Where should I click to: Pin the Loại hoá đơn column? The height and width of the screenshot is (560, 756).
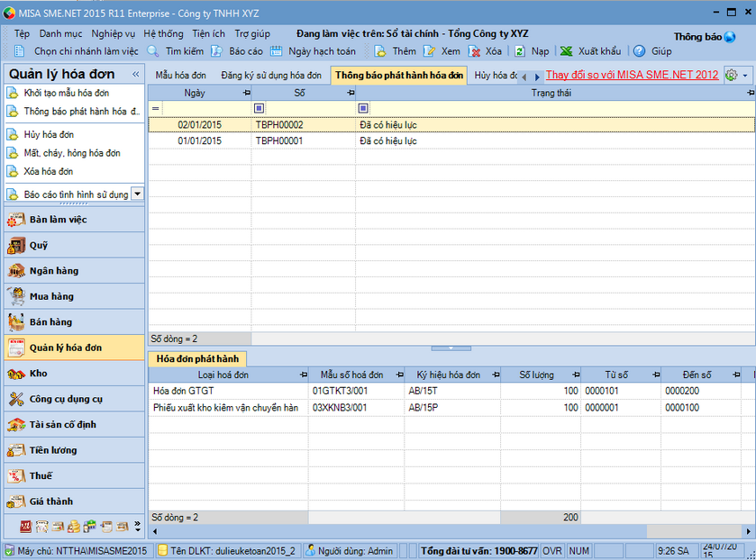(x=304, y=375)
